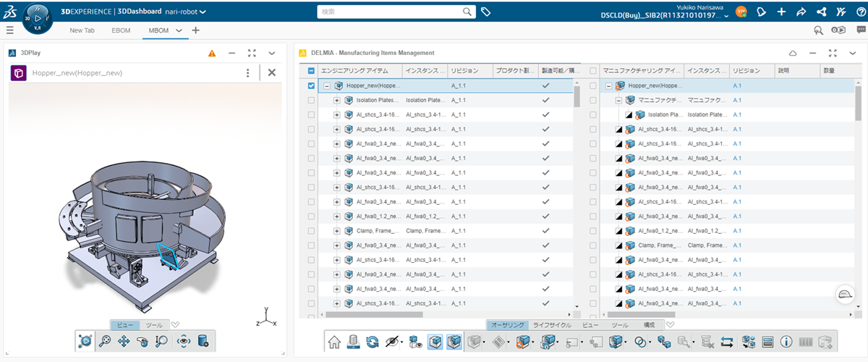Click the delete rows icon in DELMIA toolbar
Screen dimensions: 868x362
(707, 341)
